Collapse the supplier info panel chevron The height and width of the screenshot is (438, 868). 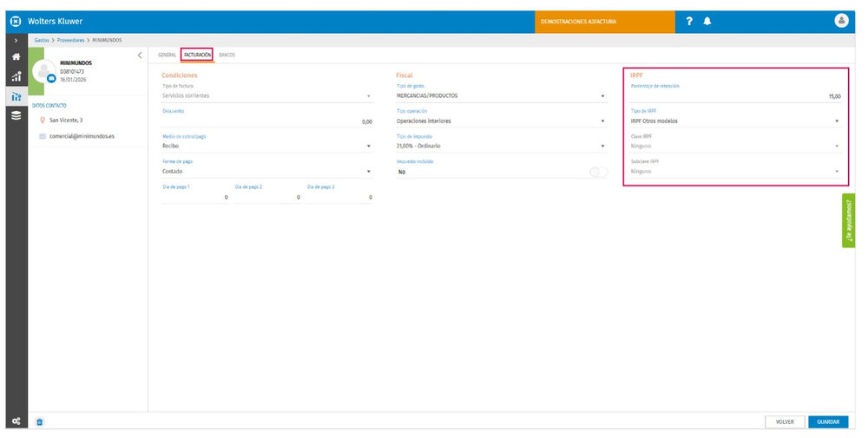click(x=140, y=56)
